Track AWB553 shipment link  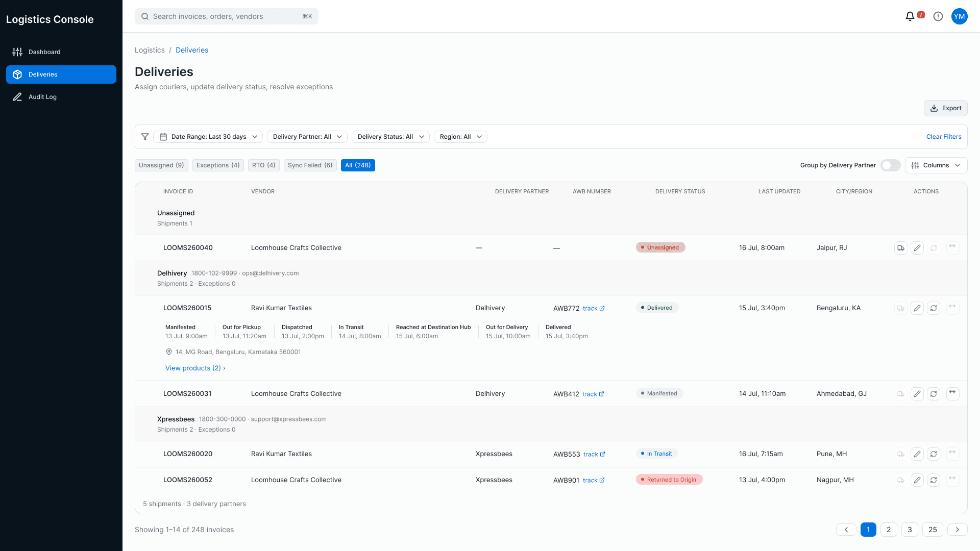tap(594, 455)
